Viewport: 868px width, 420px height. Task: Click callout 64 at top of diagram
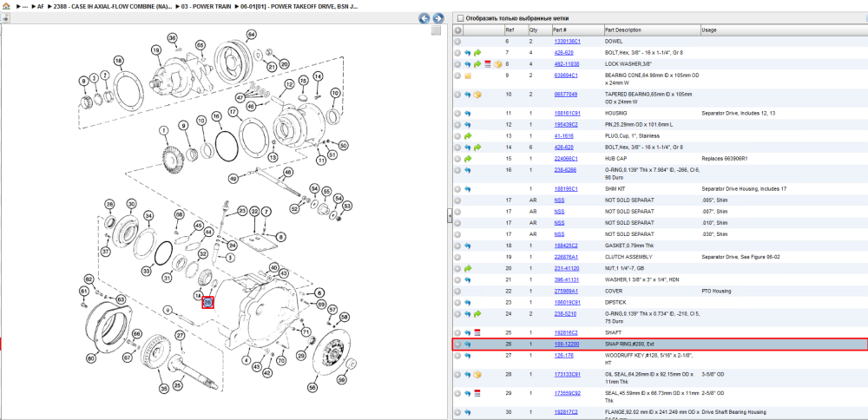point(252,35)
